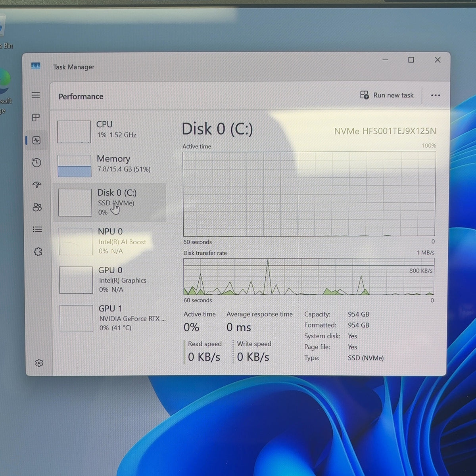Image resolution: width=476 pixels, height=476 pixels.
Task: Select GPU 1 NVIDIA GeForce RTX entry
Action: (111, 318)
